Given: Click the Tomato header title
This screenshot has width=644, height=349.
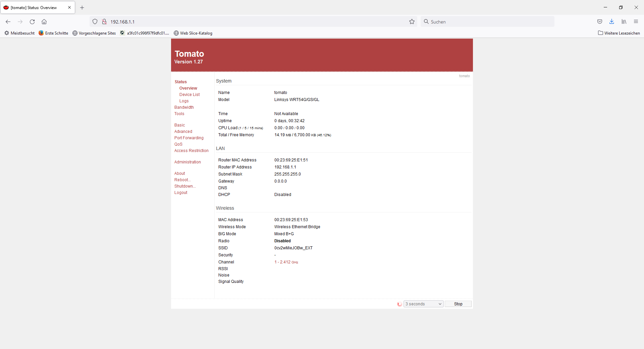Looking at the screenshot, I should coord(189,54).
